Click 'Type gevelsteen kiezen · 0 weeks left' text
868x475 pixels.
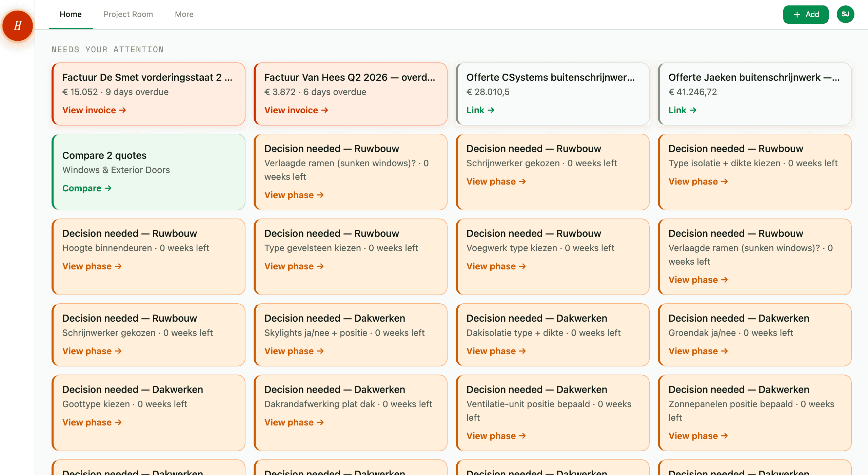(x=341, y=248)
